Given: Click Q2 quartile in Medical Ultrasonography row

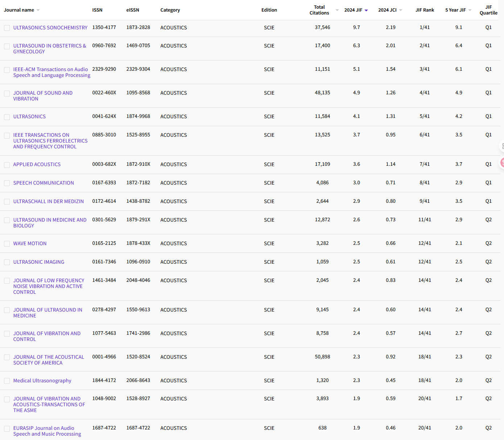Looking at the screenshot, I should [488, 380].
